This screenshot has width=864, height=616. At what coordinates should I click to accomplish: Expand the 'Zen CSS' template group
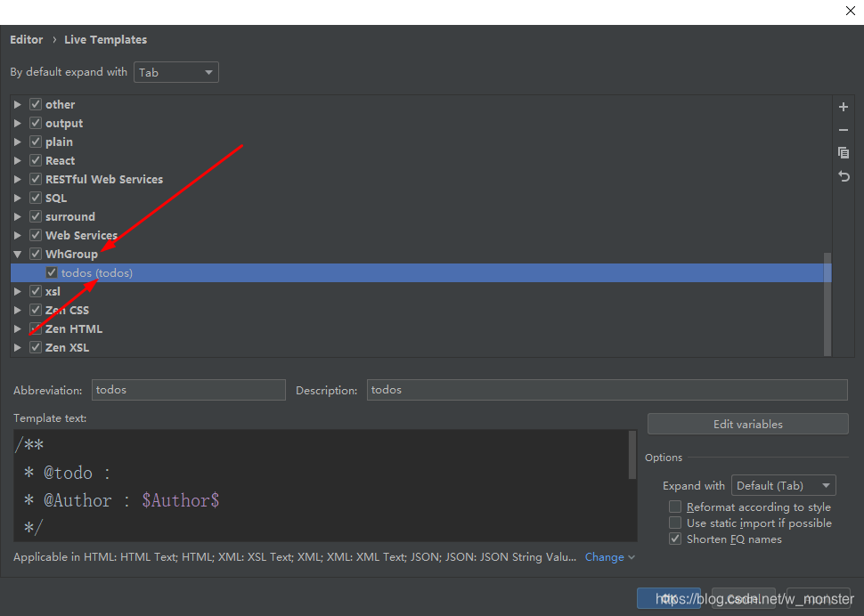[18, 310]
